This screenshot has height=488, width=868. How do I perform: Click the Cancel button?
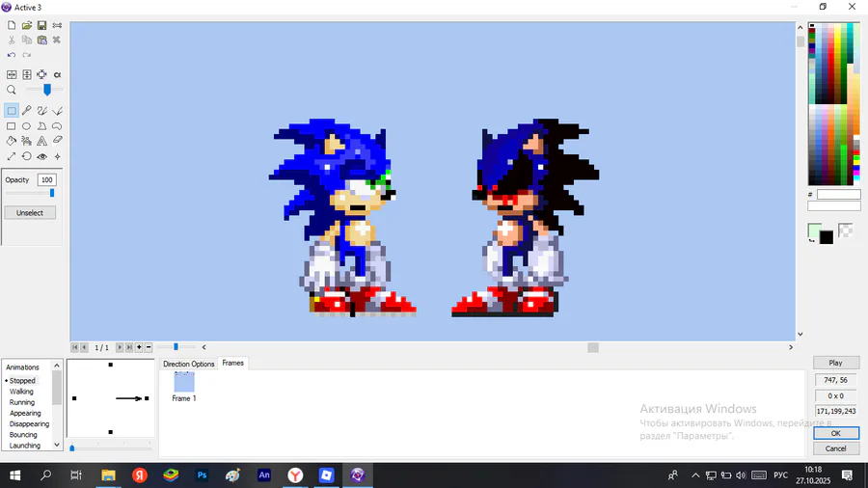click(836, 448)
